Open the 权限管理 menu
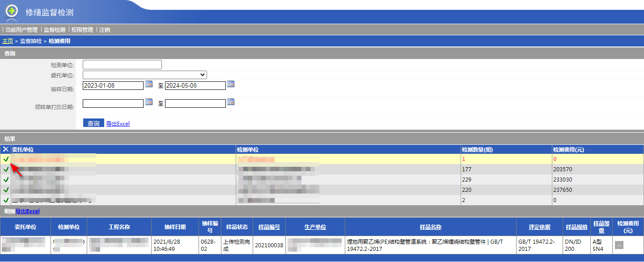The width and height of the screenshot is (644, 262). 82,30
